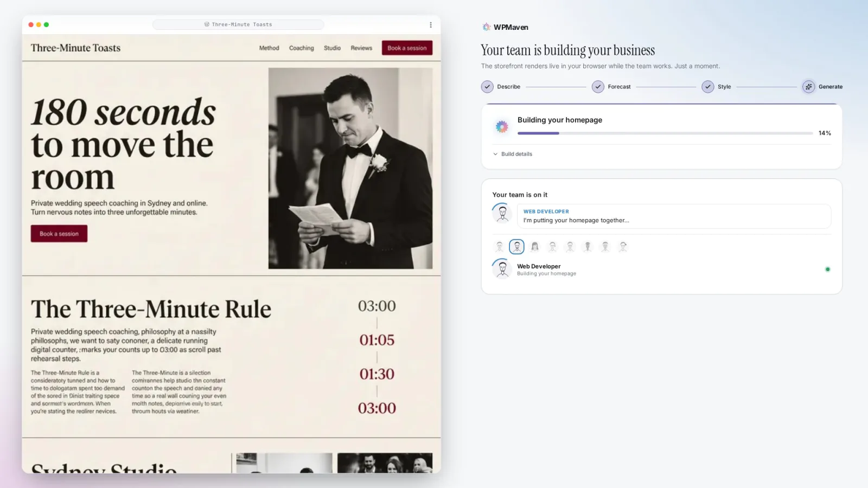
Task: Click the Build details chevron arrow
Action: 495,154
